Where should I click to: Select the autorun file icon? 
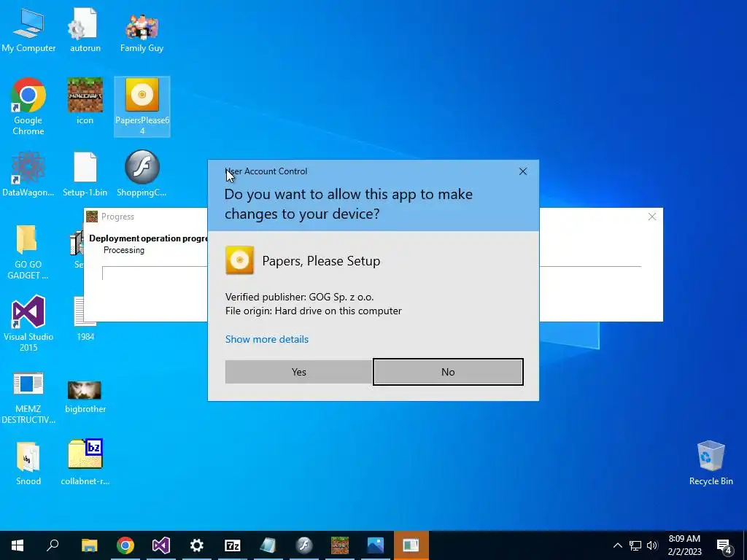[x=85, y=31]
